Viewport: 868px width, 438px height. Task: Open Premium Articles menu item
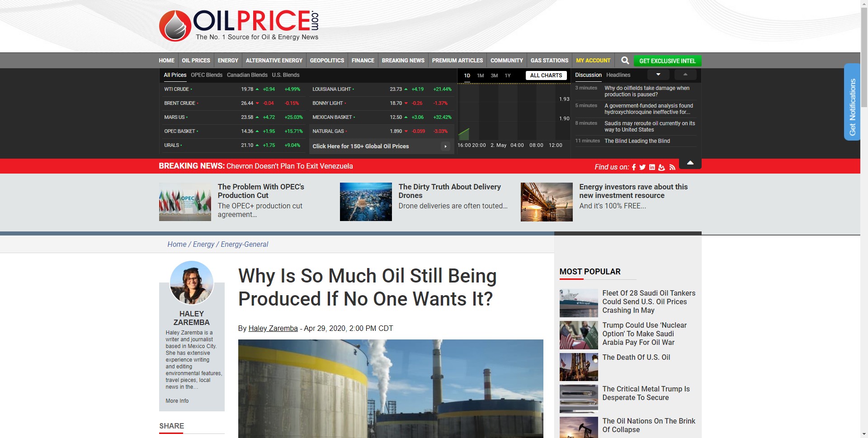pos(458,61)
